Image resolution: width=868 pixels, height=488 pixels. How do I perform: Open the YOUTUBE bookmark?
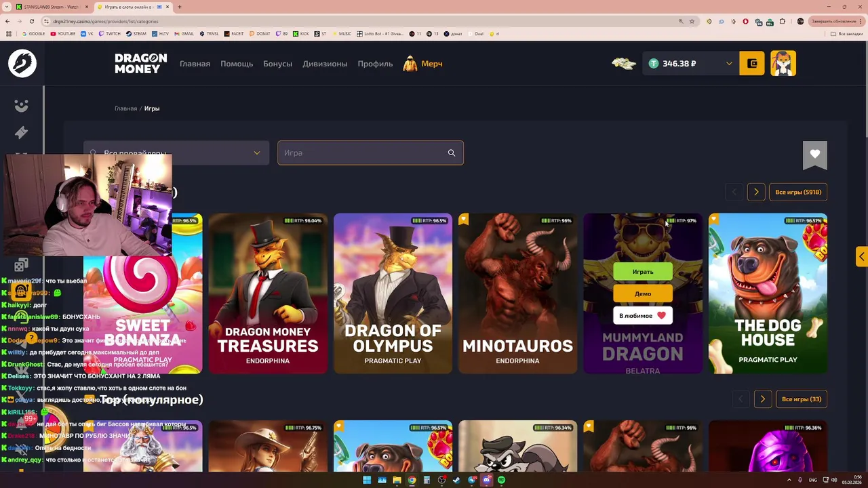(63, 34)
